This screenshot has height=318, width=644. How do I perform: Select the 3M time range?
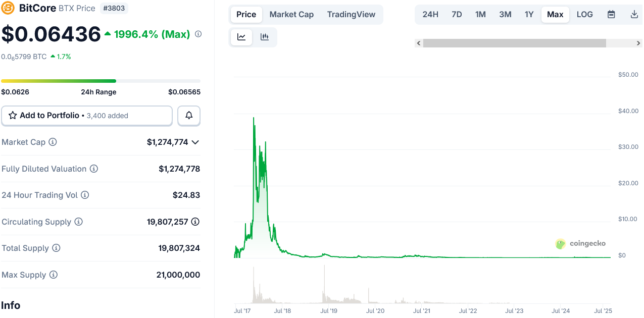[505, 15]
